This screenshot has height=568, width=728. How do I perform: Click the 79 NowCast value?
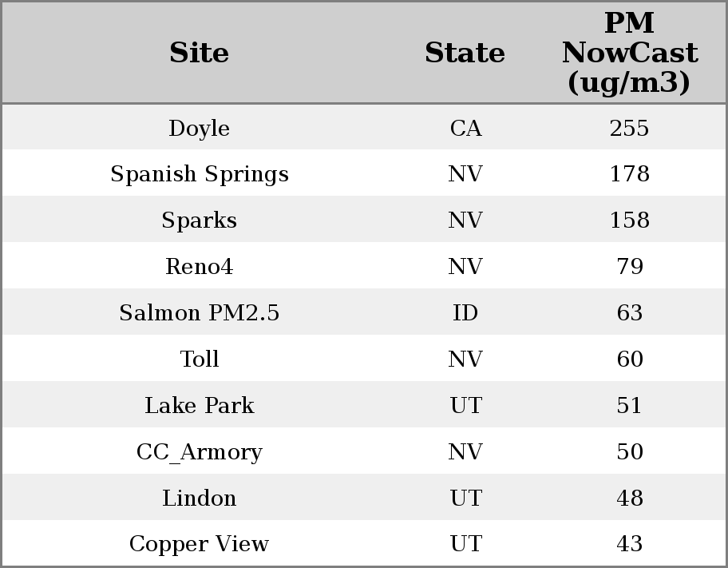[x=629, y=267]
